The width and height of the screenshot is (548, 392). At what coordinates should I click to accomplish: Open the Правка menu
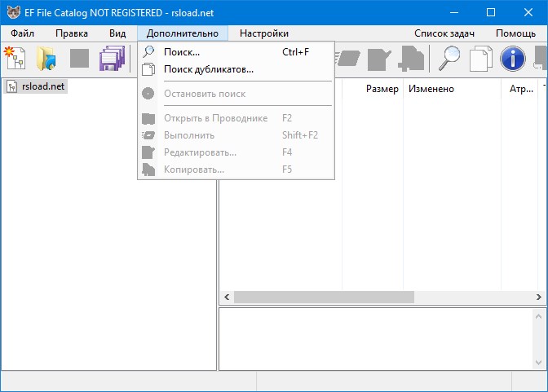(x=72, y=33)
